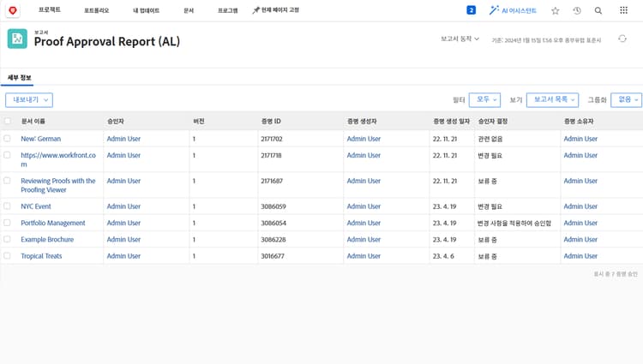Image resolution: width=643 pixels, height=364 pixels.
Task: Click proof ID 3016677
Action: (x=273, y=256)
